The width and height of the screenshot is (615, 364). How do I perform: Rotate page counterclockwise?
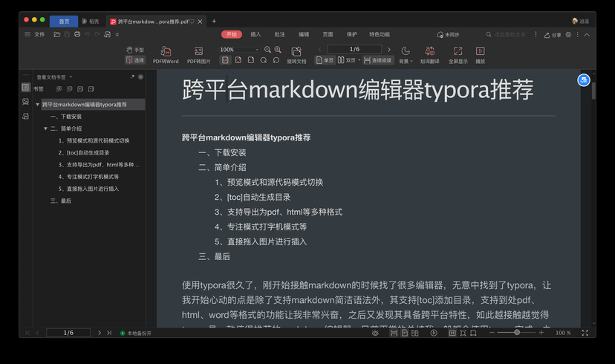pyautogui.click(x=276, y=60)
